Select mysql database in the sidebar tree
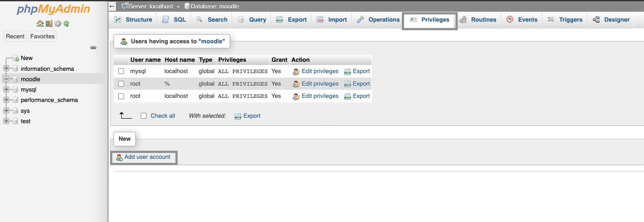 28,89
